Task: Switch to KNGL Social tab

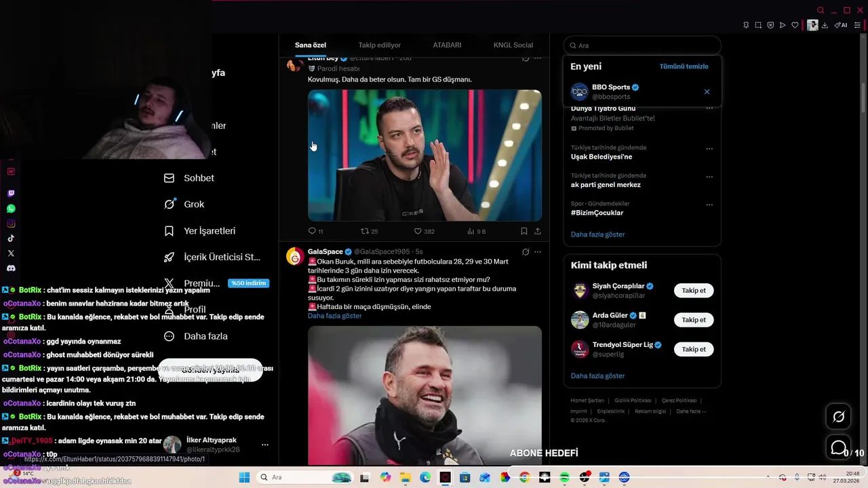Action: point(513,45)
